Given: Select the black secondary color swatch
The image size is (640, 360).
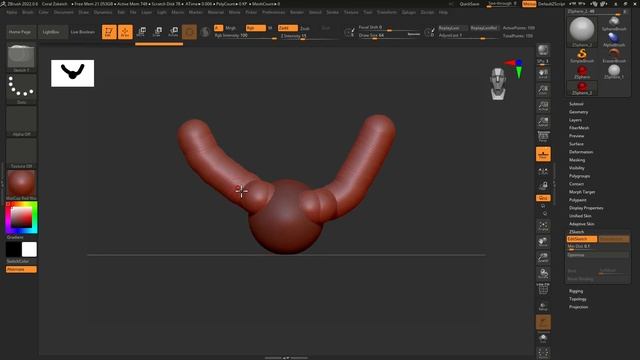Looking at the screenshot, I should pyautogui.click(x=13, y=249).
